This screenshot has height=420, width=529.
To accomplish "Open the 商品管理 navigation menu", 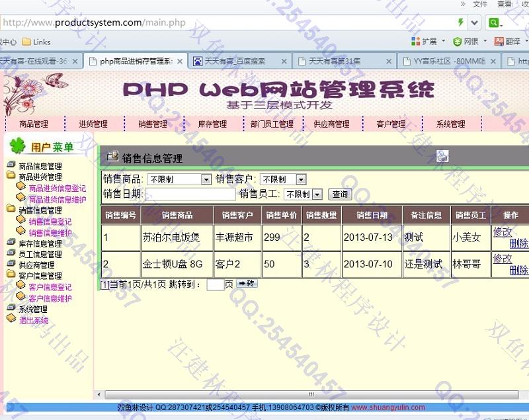I will pos(34,124).
